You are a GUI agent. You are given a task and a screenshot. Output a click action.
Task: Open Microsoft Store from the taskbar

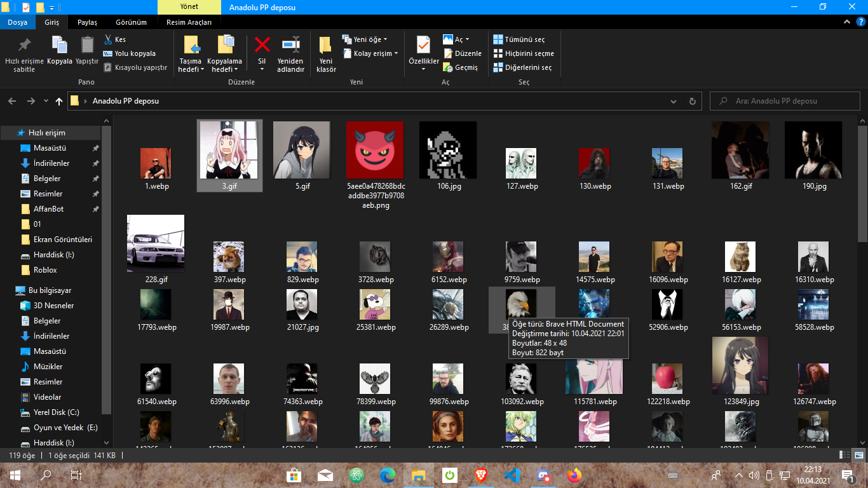(x=294, y=475)
